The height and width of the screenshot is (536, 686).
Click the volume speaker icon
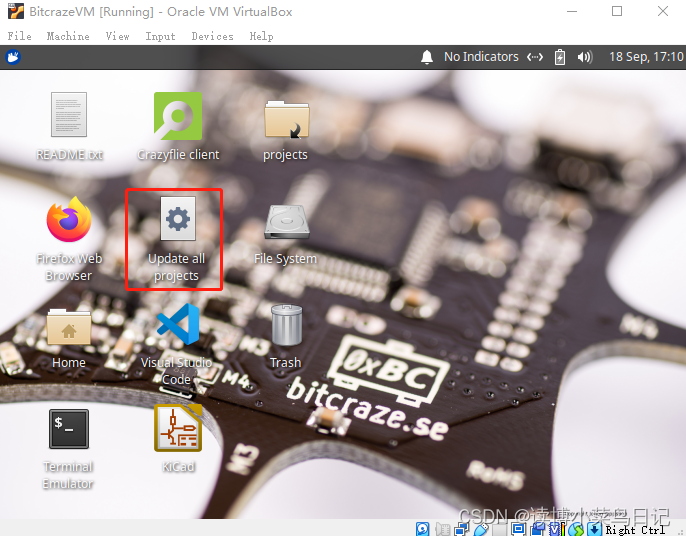[x=584, y=57]
